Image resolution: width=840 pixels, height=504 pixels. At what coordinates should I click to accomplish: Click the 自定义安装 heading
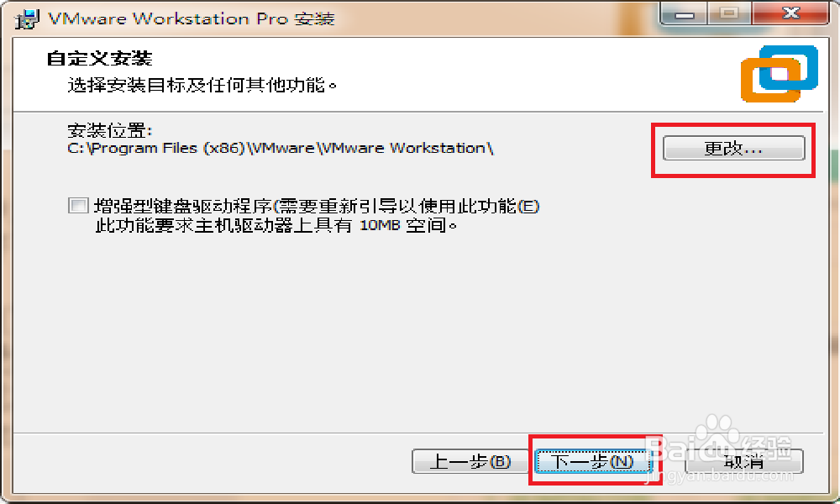[x=100, y=58]
